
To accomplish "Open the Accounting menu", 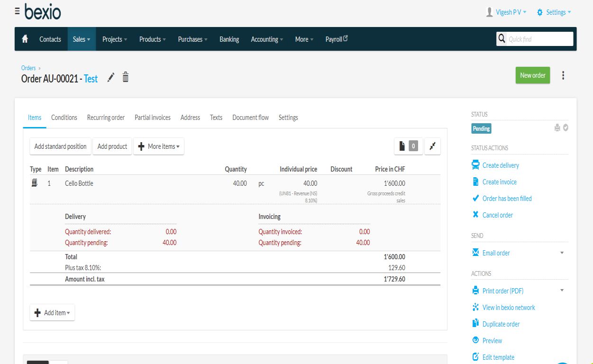I will pyautogui.click(x=267, y=39).
